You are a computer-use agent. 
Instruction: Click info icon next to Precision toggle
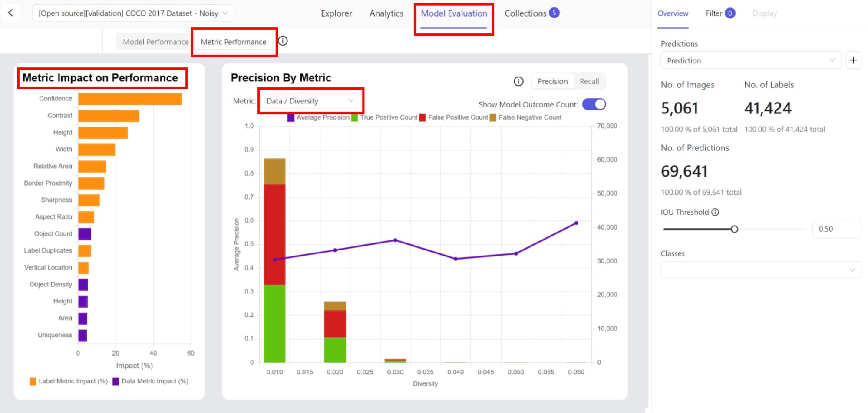(518, 81)
